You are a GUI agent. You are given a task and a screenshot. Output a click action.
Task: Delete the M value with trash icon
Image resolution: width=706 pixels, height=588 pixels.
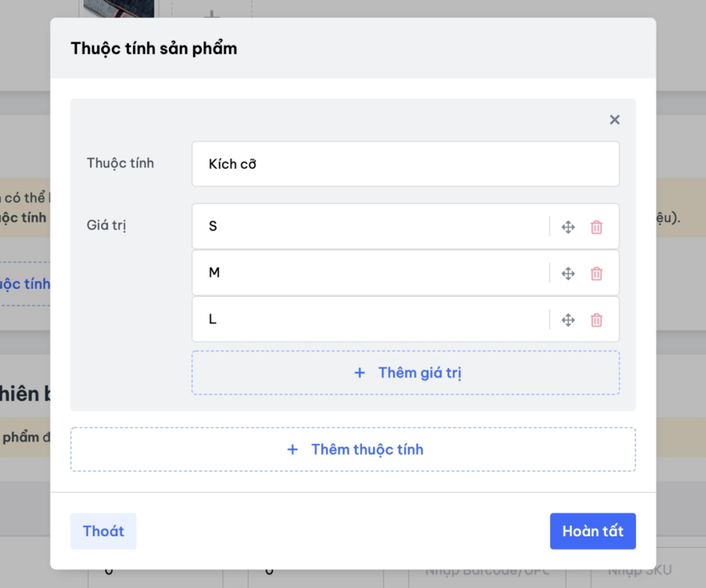click(596, 274)
